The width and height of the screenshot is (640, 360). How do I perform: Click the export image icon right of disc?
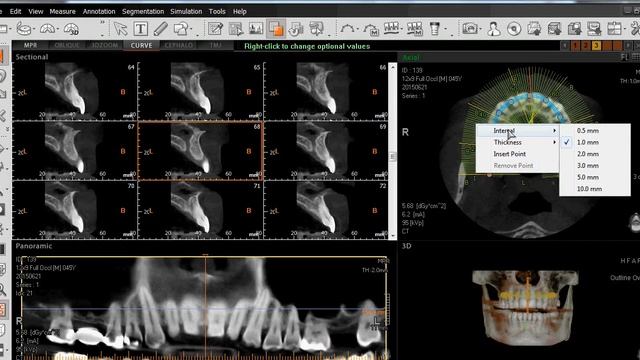point(534,29)
